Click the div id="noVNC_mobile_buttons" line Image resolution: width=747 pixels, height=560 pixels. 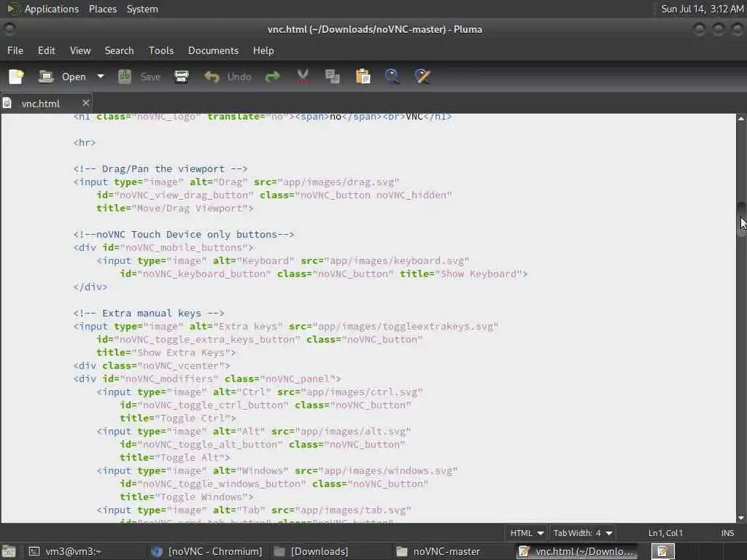163,248
